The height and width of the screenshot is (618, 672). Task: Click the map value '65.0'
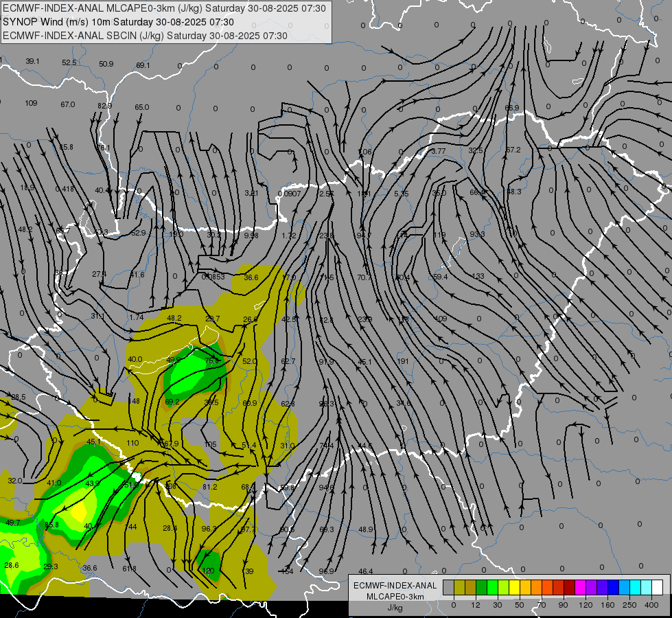coord(142,107)
